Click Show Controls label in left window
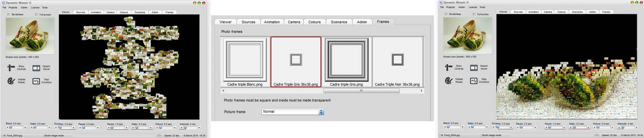644x138 pixels. click(21, 68)
